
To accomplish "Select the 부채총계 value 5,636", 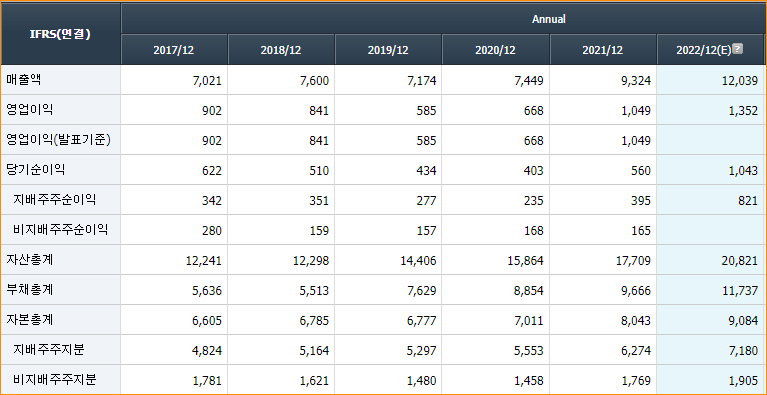I will coord(207,291).
